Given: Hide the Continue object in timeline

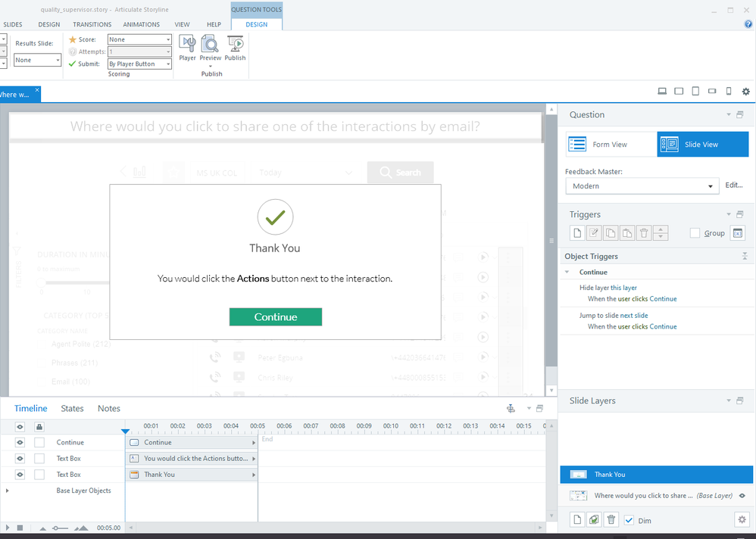Looking at the screenshot, I should [x=20, y=442].
